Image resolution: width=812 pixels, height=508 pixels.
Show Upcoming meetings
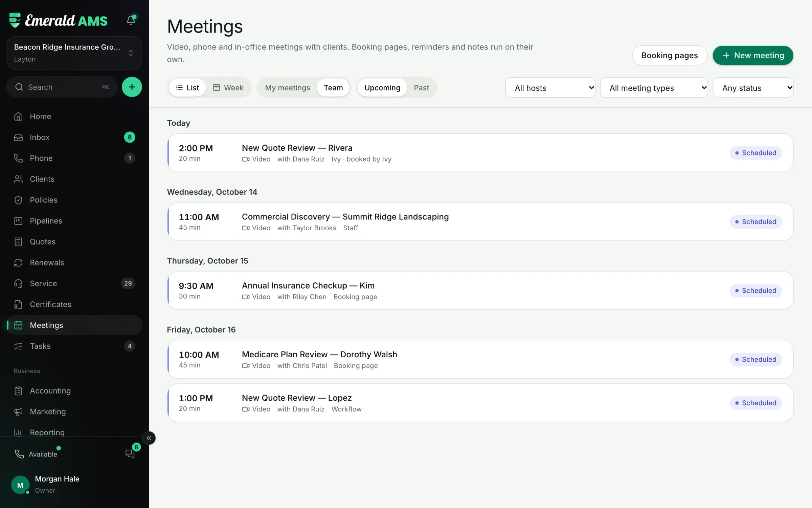[382, 88]
